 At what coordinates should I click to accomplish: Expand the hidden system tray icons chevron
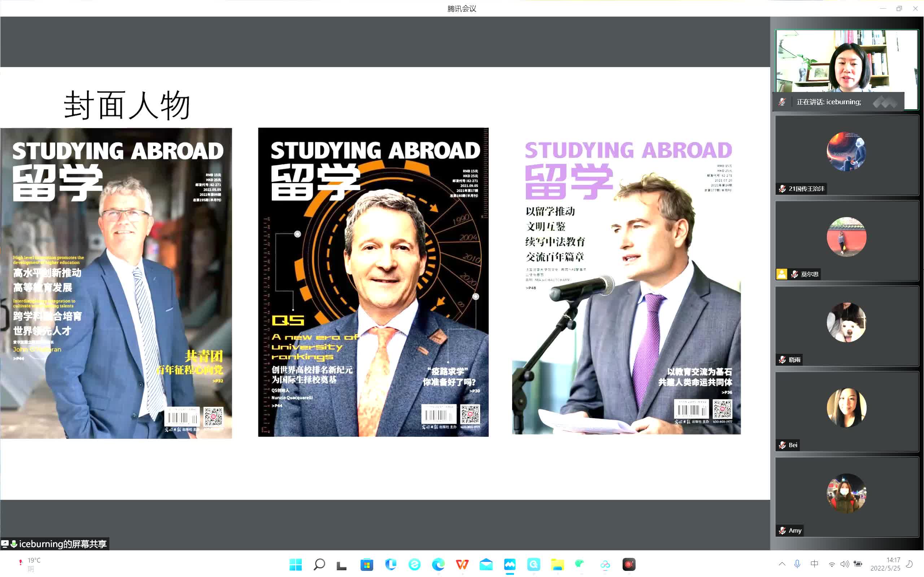tap(782, 564)
